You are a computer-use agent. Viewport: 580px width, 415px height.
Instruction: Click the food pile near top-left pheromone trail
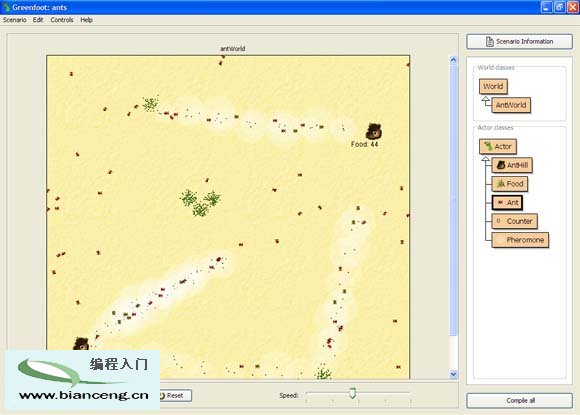(x=151, y=104)
